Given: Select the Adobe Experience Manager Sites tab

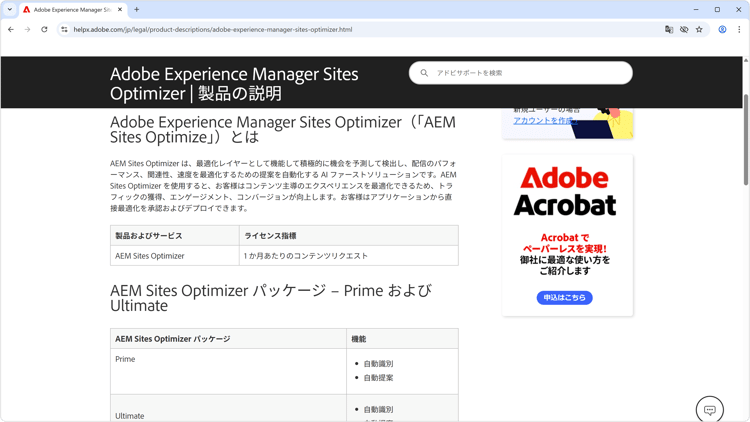Looking at the screenshot, I should (x=73, y=10).
